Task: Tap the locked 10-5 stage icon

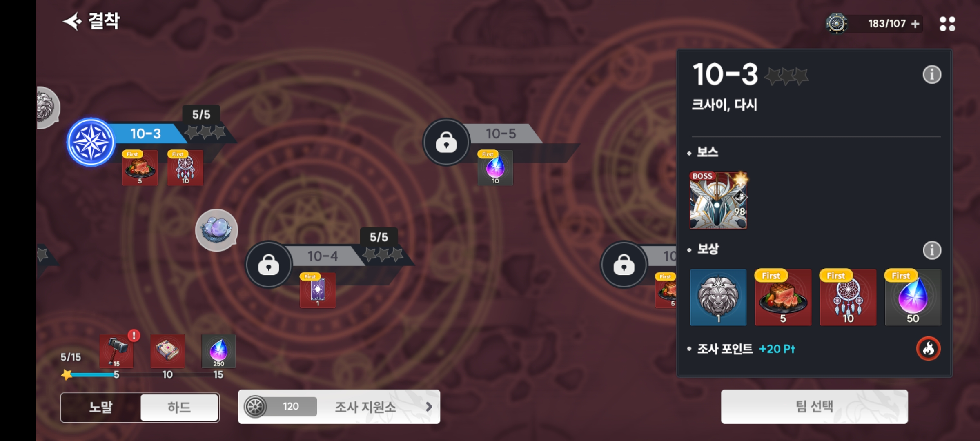Action: pos(446,142)
